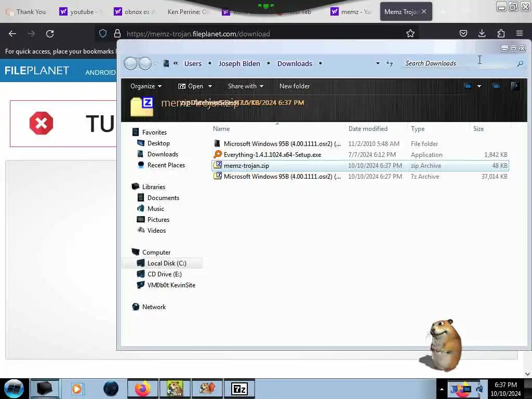The width and height of the screenshot is (532, 399).
Task: Click the globe taskbar icon
Action: click(111, 389)
